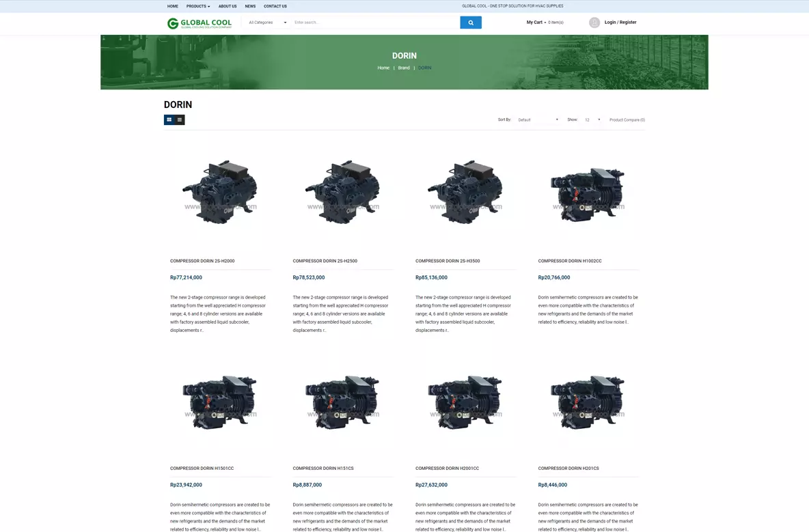The image size is (809, 532).
Task: Click Home breadcrumb link
Action: (x=383, y=68)
